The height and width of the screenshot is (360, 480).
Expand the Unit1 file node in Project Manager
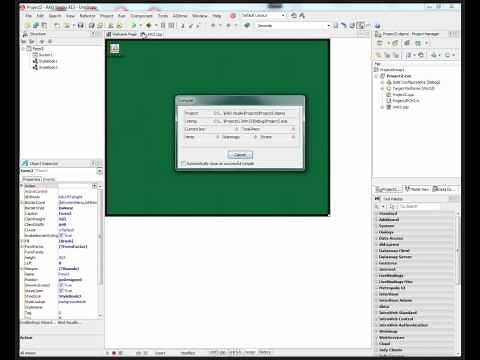pyautogui.click(x=382, y=107)
